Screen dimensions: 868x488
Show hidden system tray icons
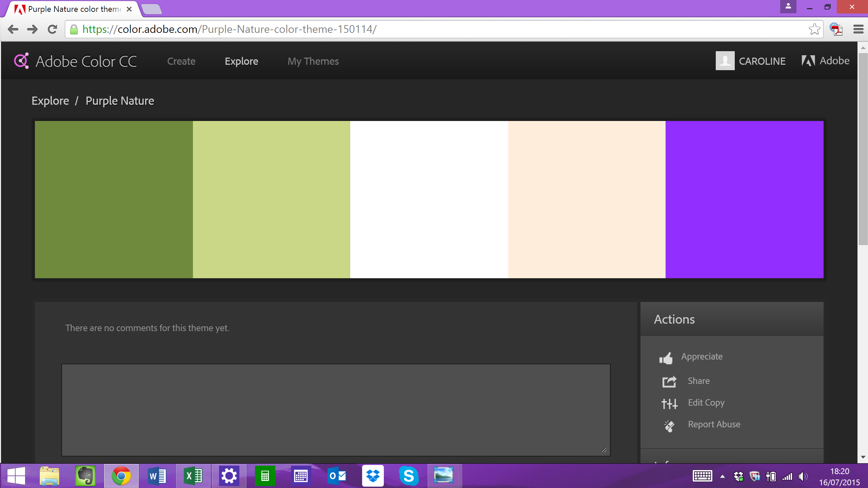(723, 476)
